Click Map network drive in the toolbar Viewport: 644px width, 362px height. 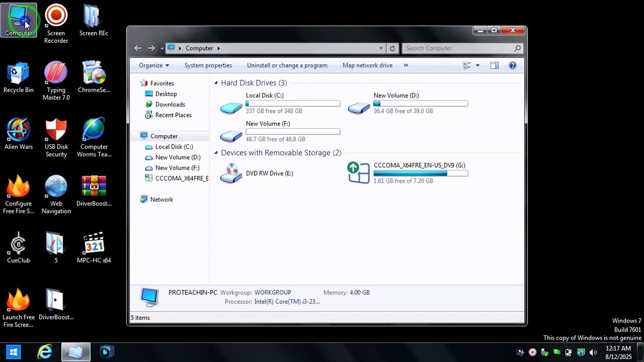click(367, 65)
